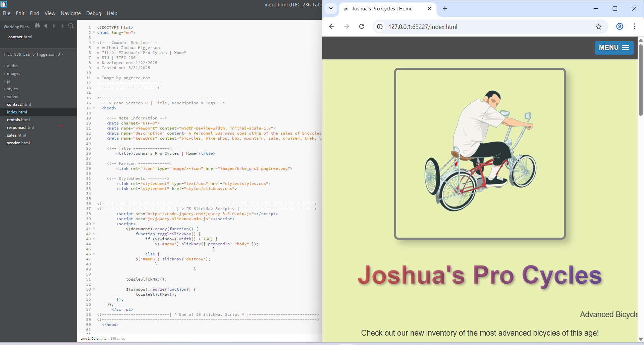This screenshot has height=345, width=644.
Task: Open a new browser tab with the plus button
Action: tap(445, 8)
